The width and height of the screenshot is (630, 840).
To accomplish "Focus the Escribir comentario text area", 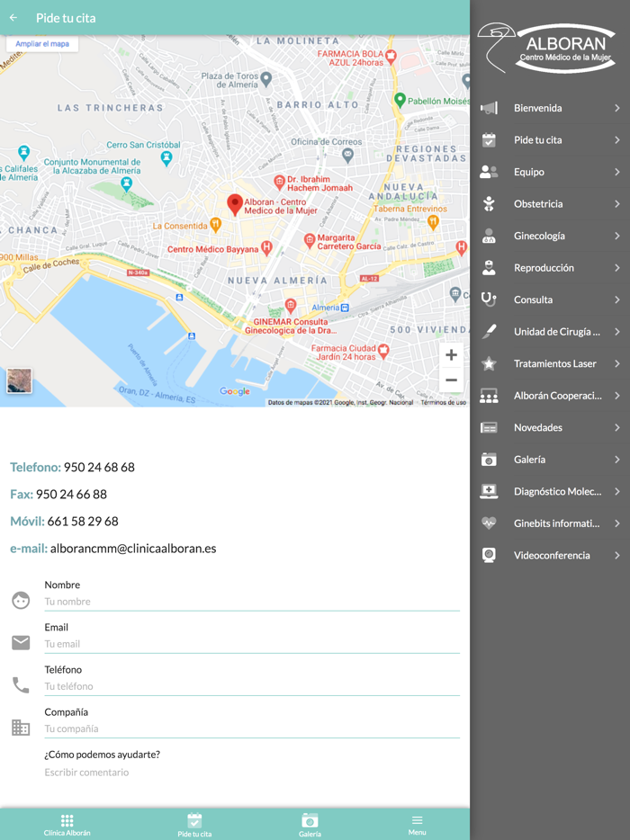I will click(x=252, y=773).
